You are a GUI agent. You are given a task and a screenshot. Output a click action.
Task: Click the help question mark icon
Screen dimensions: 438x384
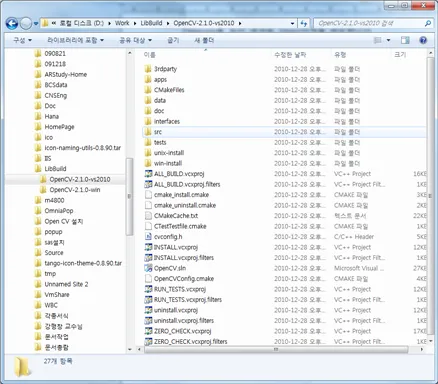[x=423, y=40]
